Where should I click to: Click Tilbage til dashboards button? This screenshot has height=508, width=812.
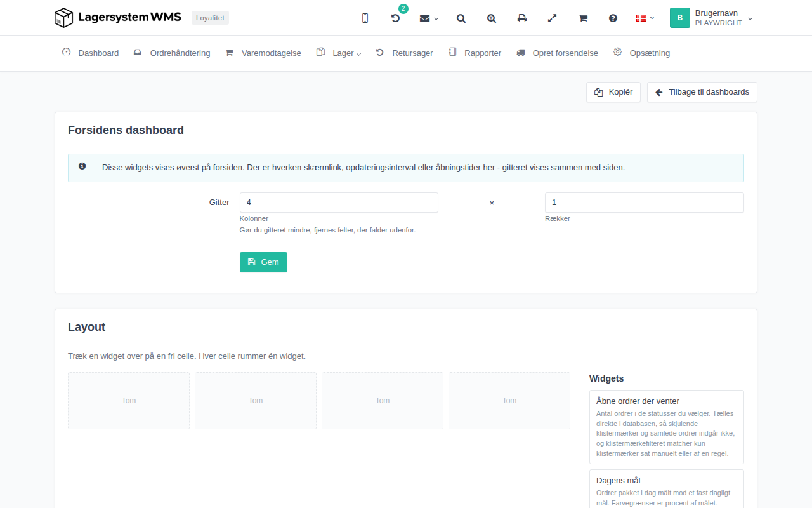point(702,92)
